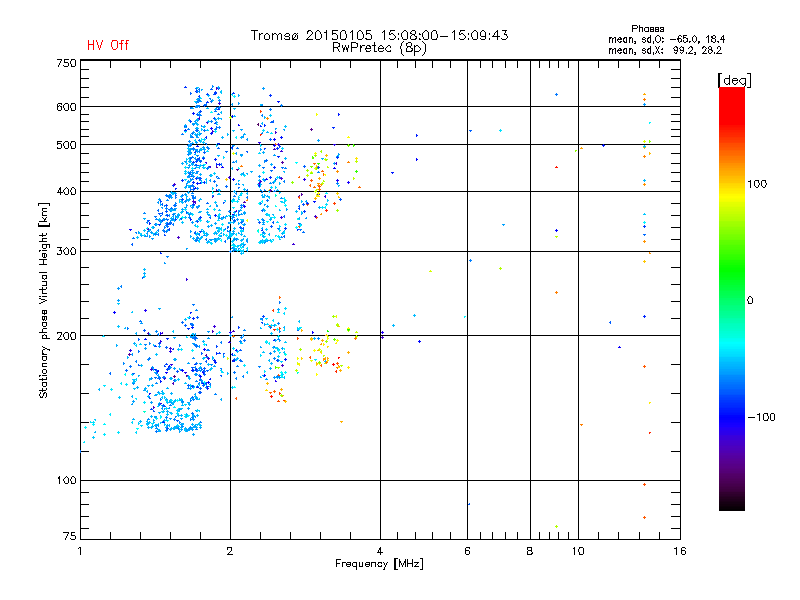The image size is (800, 600).
Task: Click the y-axis tick label '75'
Action: click(70, 536)
